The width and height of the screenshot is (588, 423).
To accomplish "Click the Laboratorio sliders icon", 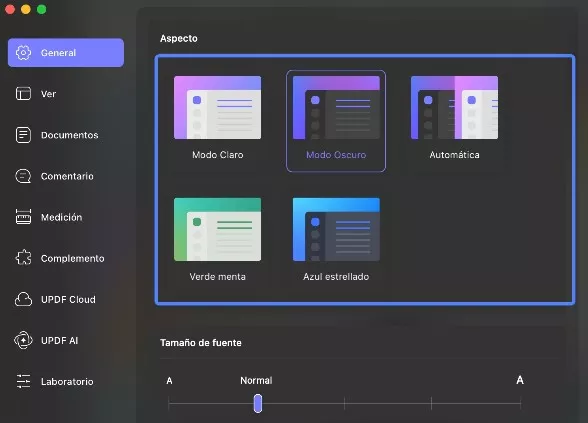I will (x=23, y=381).
